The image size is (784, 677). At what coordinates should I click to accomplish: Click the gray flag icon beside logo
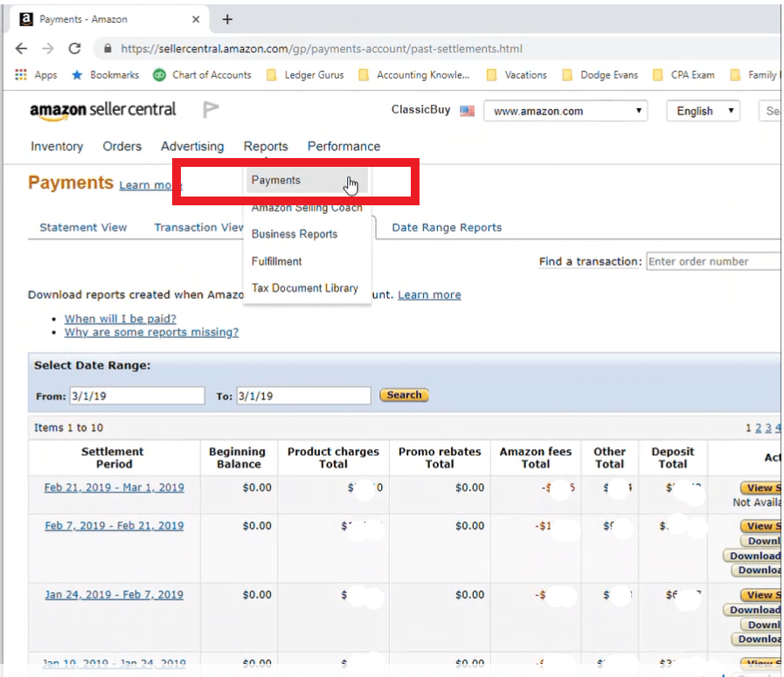(211, 109)
